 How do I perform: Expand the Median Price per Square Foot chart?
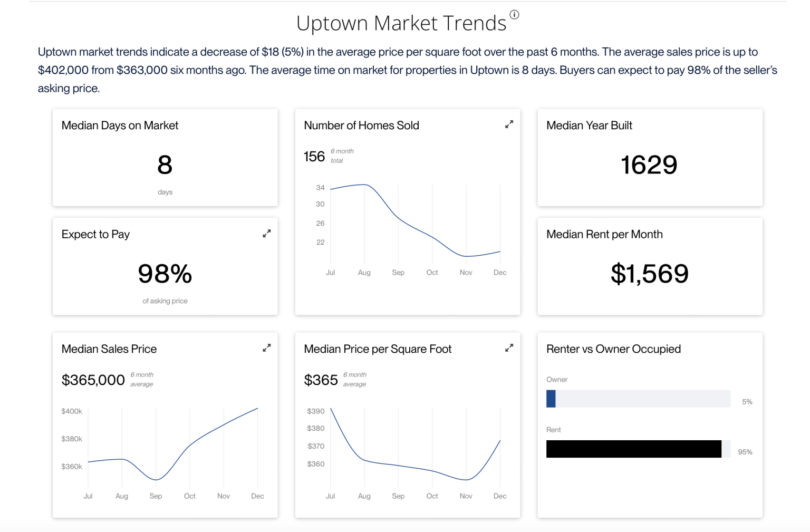pyautogui.click(x=509, y=348)
